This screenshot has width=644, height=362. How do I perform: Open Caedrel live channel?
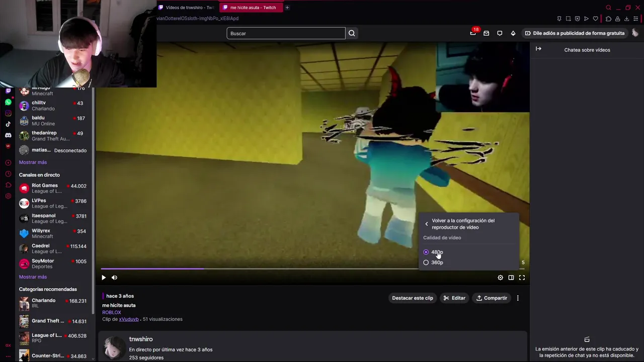coord(53,249)
